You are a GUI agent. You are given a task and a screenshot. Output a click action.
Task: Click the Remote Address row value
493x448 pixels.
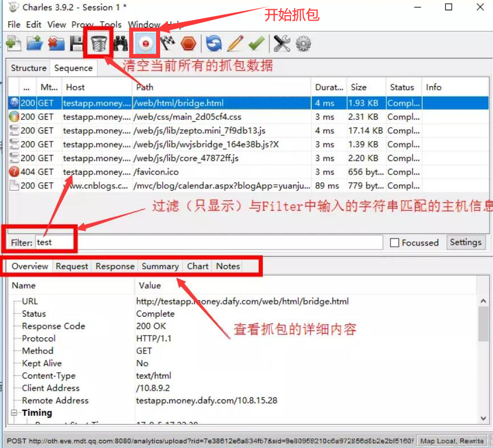(207, 400)
